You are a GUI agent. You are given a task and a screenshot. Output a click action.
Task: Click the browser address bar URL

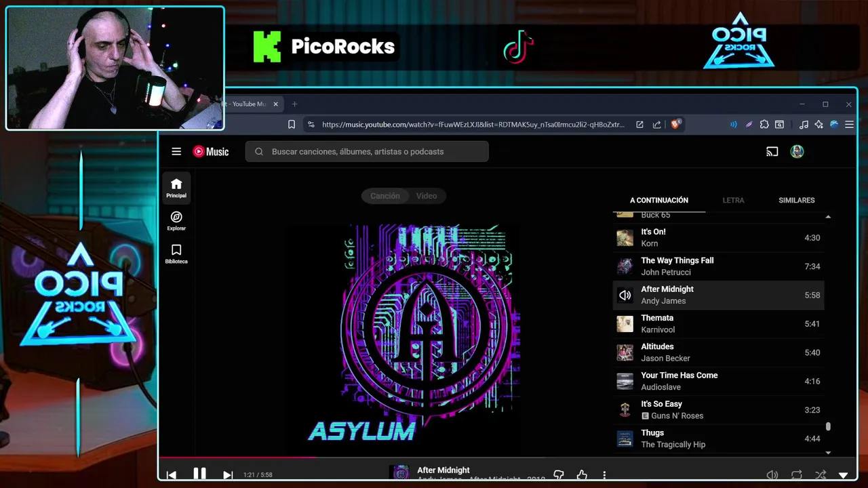click(473, 125)
